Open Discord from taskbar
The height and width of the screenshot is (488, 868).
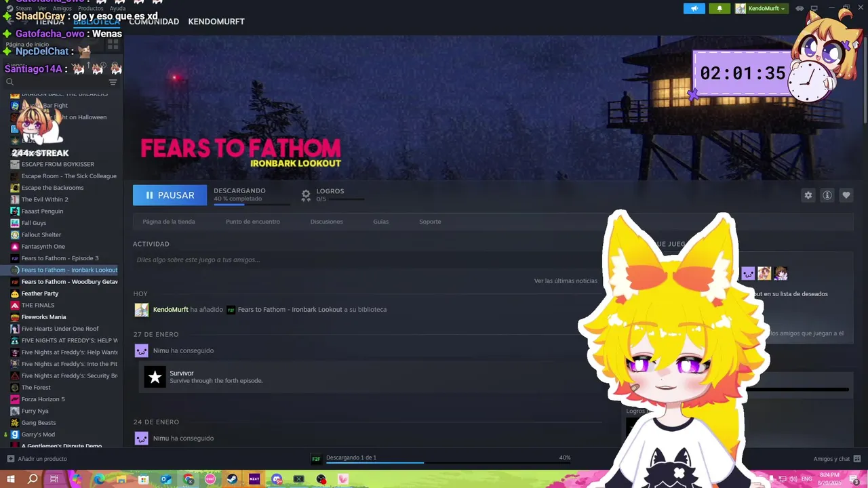277,479
